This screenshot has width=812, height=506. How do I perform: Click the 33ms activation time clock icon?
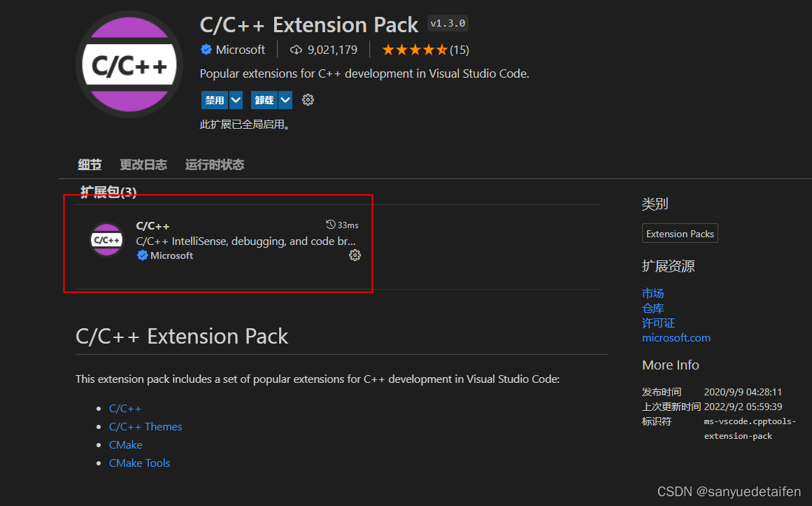[x=331, y=225]
